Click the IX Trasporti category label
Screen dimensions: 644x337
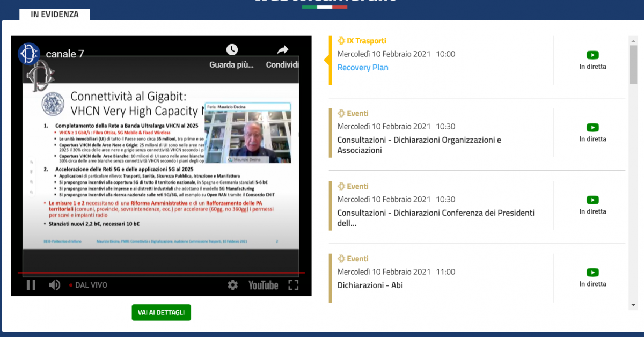point(367,41)
